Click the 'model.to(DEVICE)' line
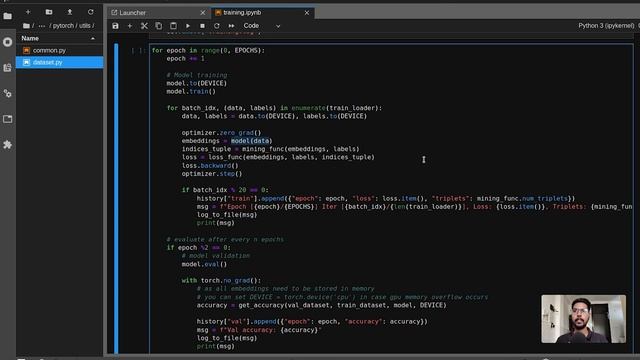The width and height of the screenshot is (640, 360). [x=196, y=83]
